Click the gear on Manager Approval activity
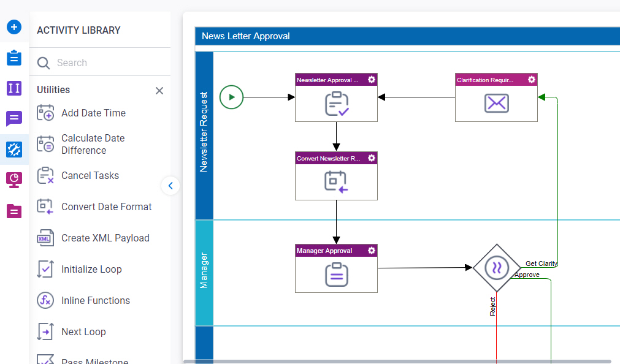This screenshot has width=620, height=364. [x=371, y=250]
